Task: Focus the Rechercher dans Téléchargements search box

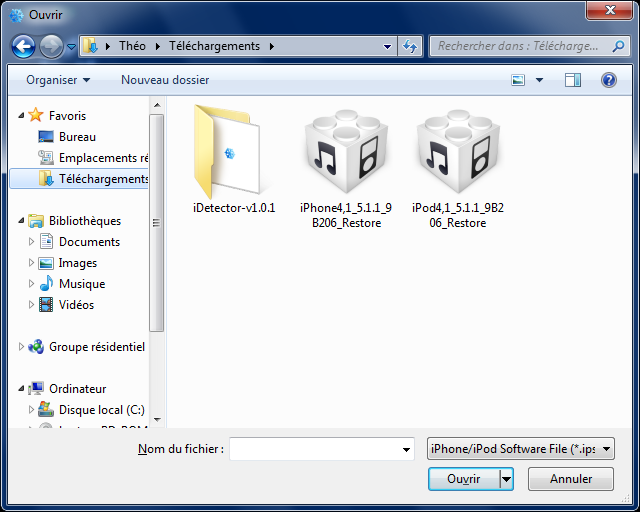Action: click(x=518, y=46)
